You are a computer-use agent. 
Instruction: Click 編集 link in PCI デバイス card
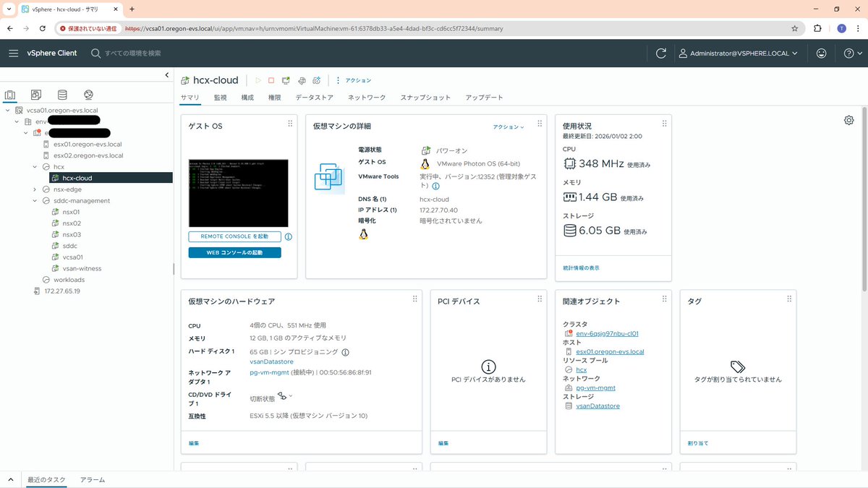tap(443, 442)
